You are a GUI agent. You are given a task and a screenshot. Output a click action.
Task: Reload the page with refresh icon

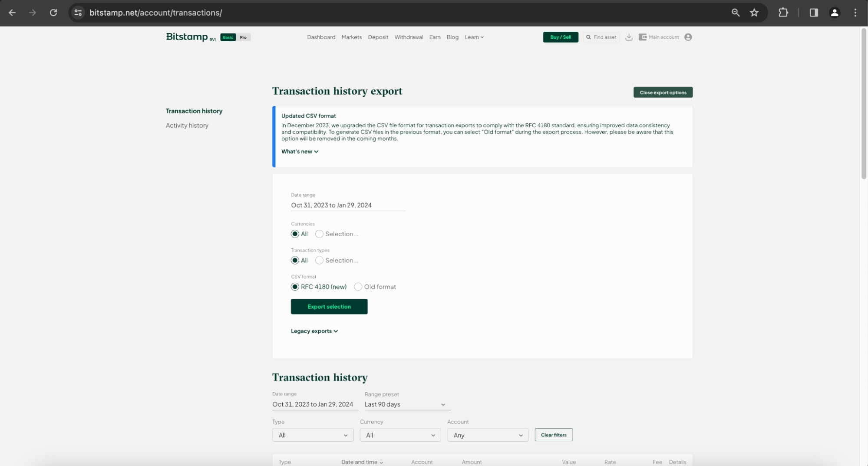tap(53, 13)
